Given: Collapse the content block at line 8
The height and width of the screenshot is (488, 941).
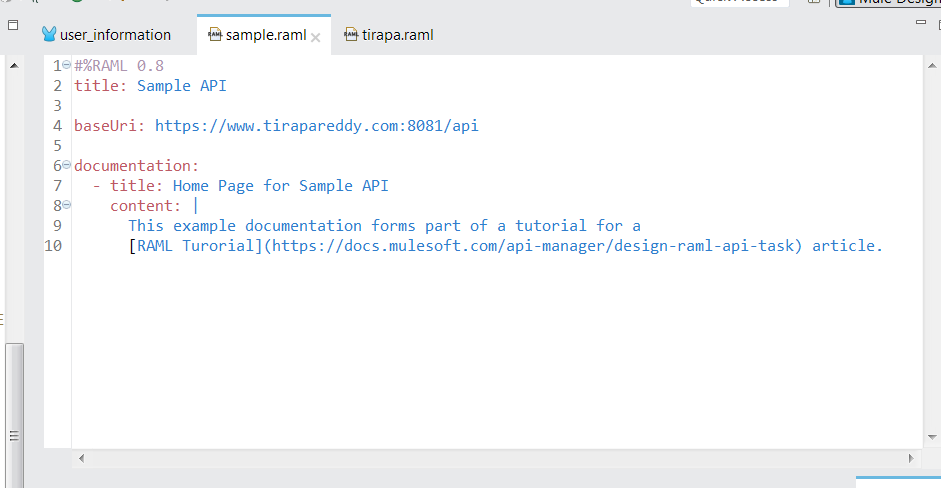Looking at the screenshot, I should 67,205.
